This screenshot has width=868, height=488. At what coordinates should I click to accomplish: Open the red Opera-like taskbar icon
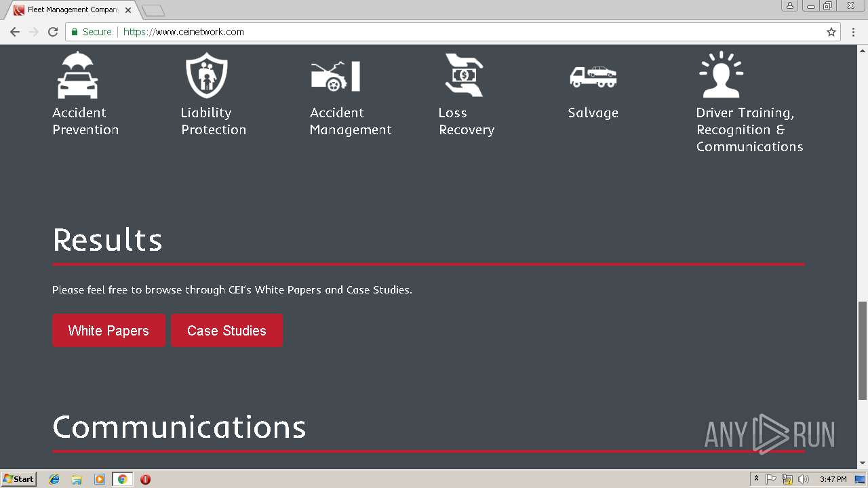point(145,479)
